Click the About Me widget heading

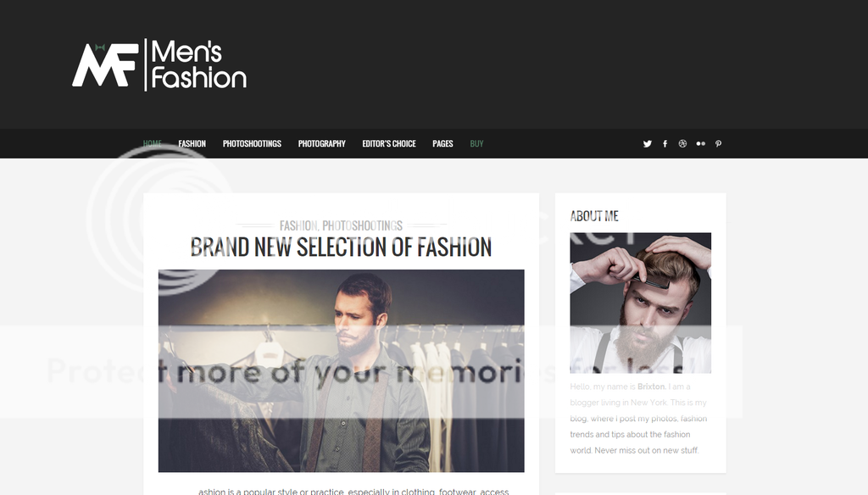pos(594,216)
